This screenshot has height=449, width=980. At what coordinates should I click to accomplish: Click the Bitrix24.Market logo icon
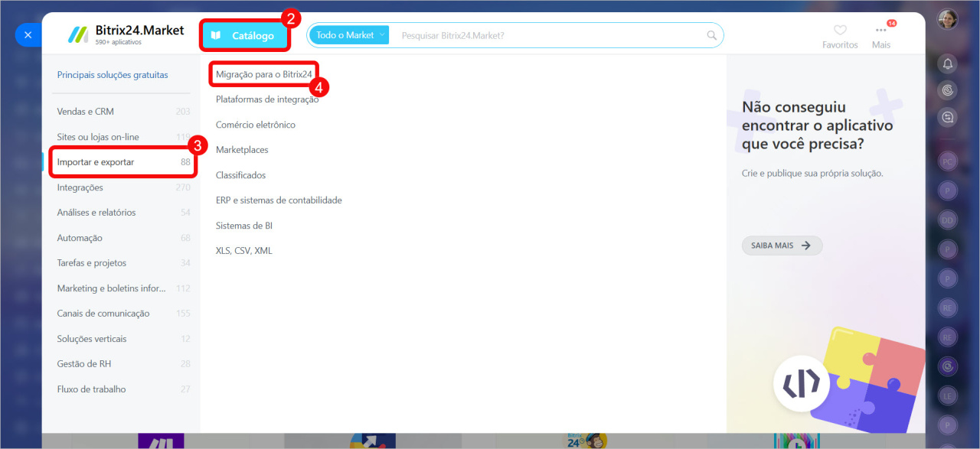[78, 34]
